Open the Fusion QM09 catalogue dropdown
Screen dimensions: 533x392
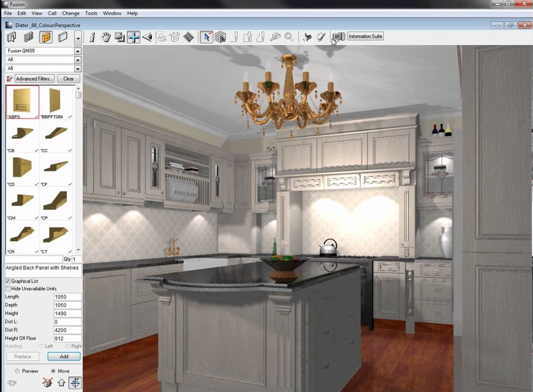(x=78, y=51)
